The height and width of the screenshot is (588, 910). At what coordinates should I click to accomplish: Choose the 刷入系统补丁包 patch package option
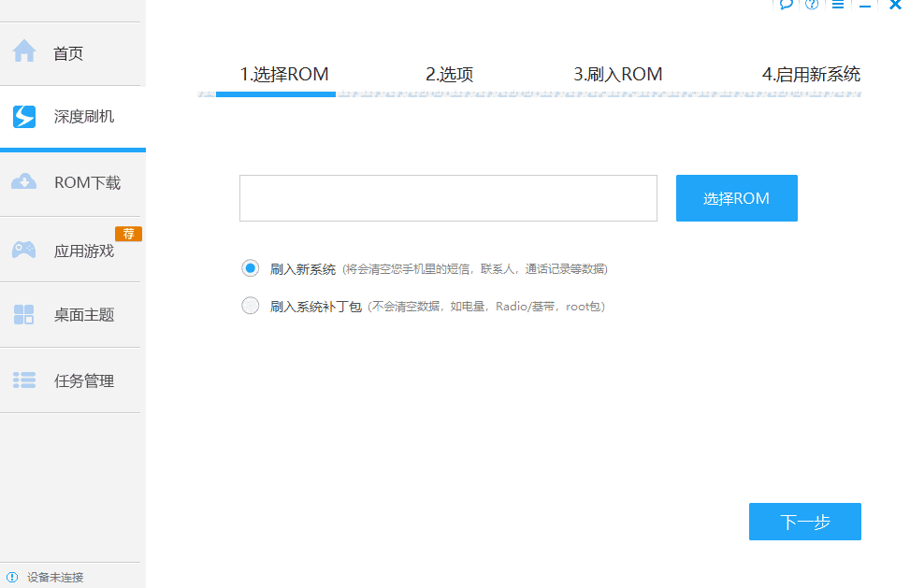point(250,305)
